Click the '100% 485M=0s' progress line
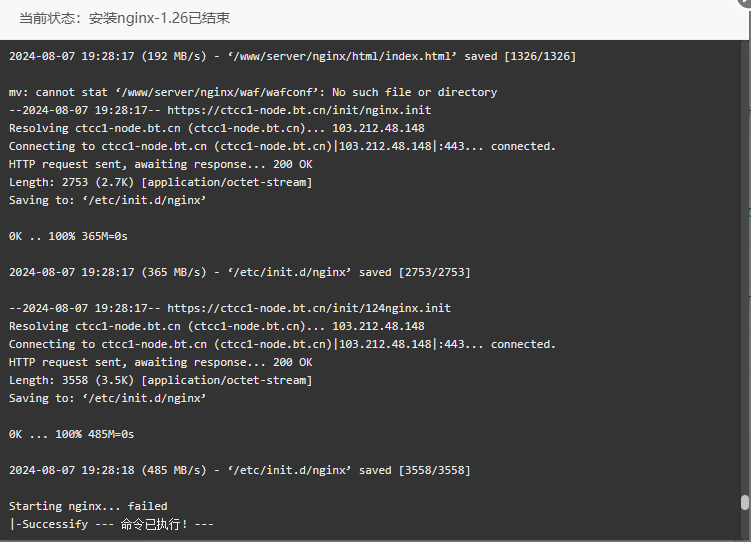751x542 pixels. tap(71, 435)
